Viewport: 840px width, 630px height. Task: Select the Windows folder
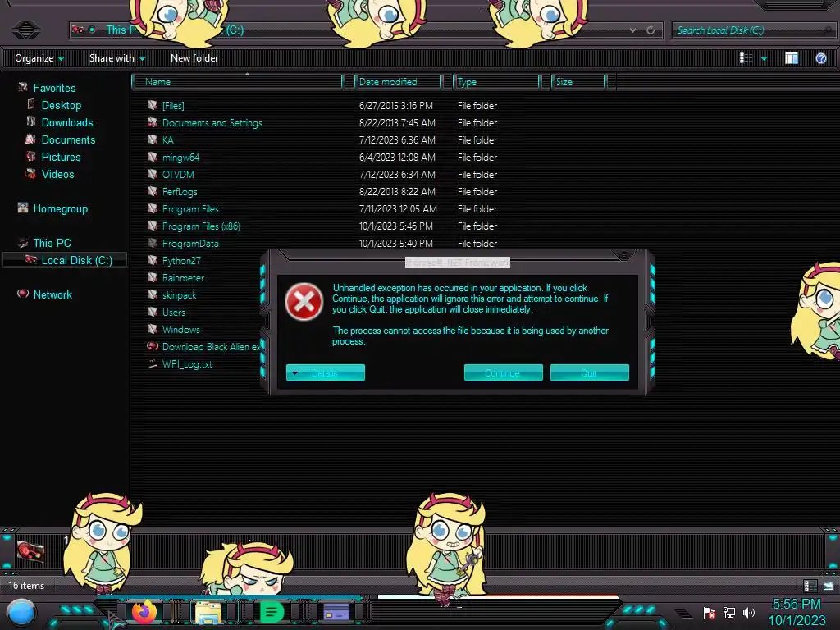[x=180, y=330]
